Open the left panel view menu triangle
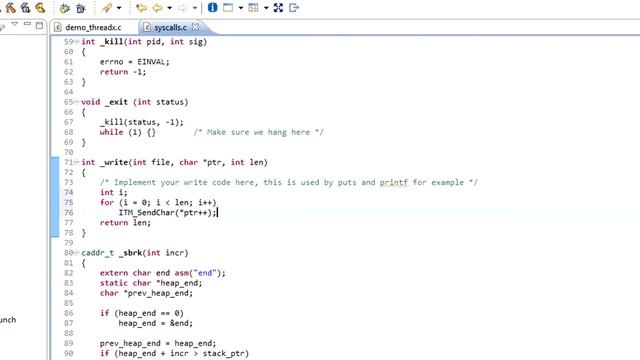 coord(15,24)
